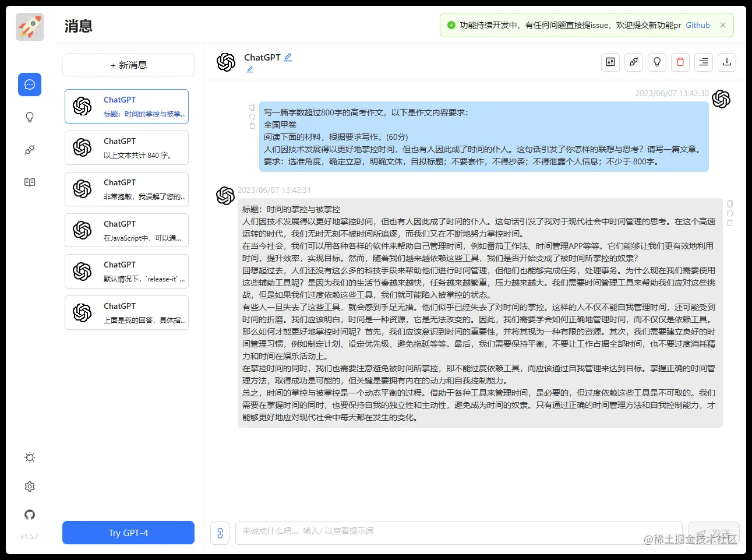This screenshot has height=560, width=752.
Task: Click the plugin plug button in chat header
Action: [634, 62]
